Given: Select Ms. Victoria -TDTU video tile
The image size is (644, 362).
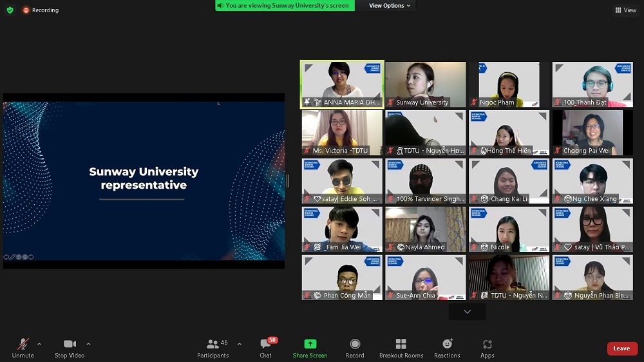Looking at the screenshot, I should click(342, 133).
